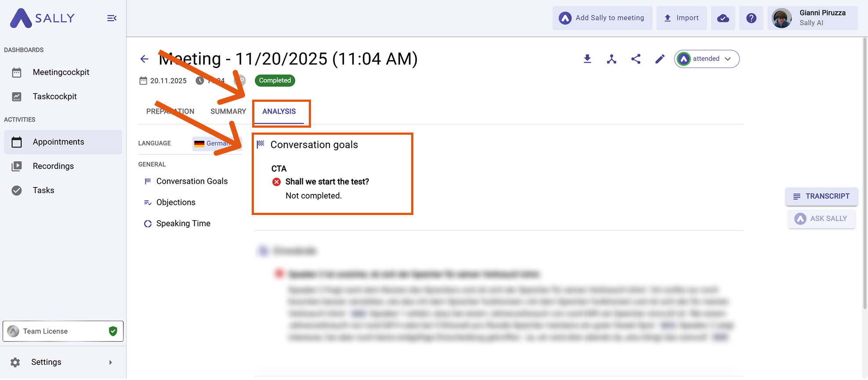Open the attended status dropdown
The height and width of the screenshot is (380, 868).
707,59
